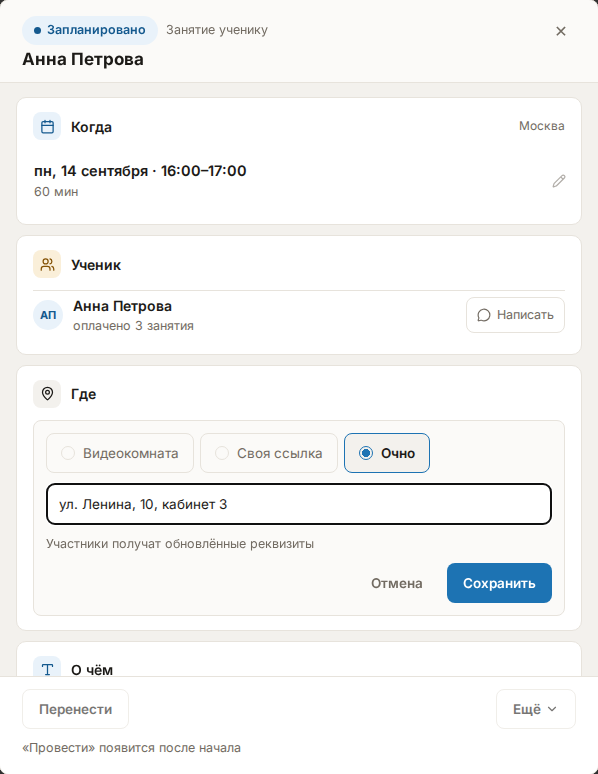
Task: Click the Запланировано status badge
Action: [x=90, y=30]
